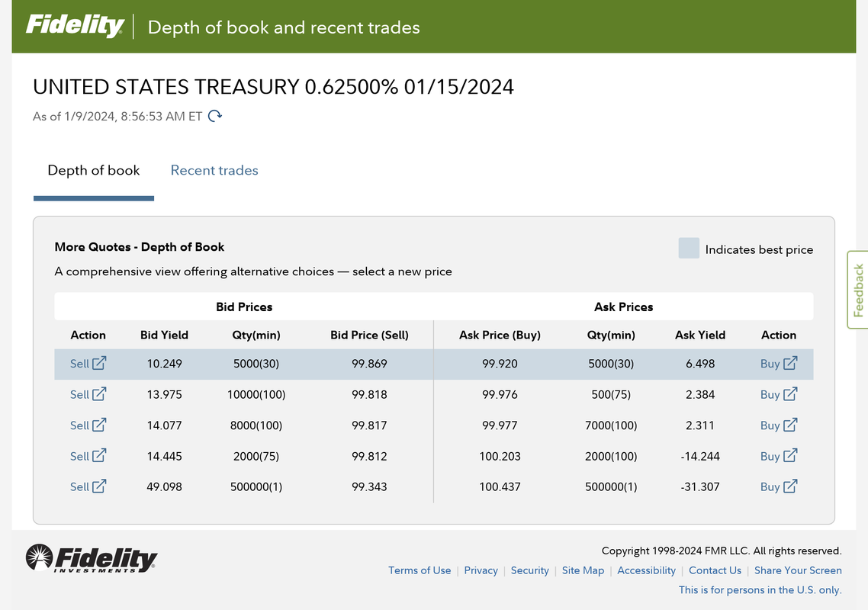Click the refresh quotes icon beside timestamp
Image resolution: width=868 pixels, height=610 pixels.
[x=215, y=116]
